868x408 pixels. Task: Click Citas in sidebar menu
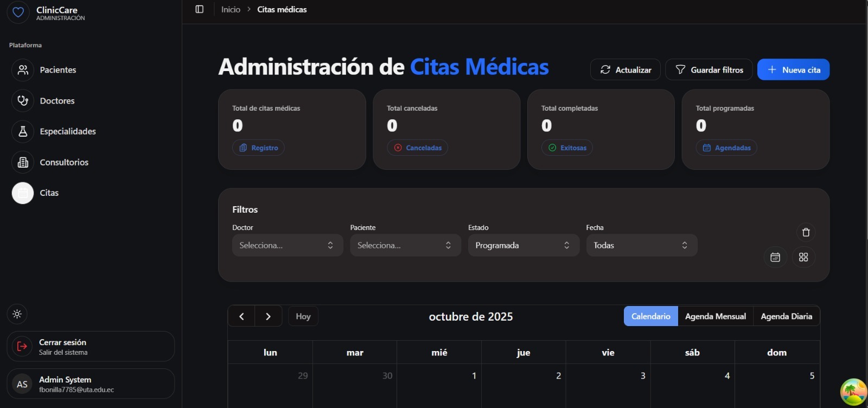pyautogui.click(x=49, y=193)
